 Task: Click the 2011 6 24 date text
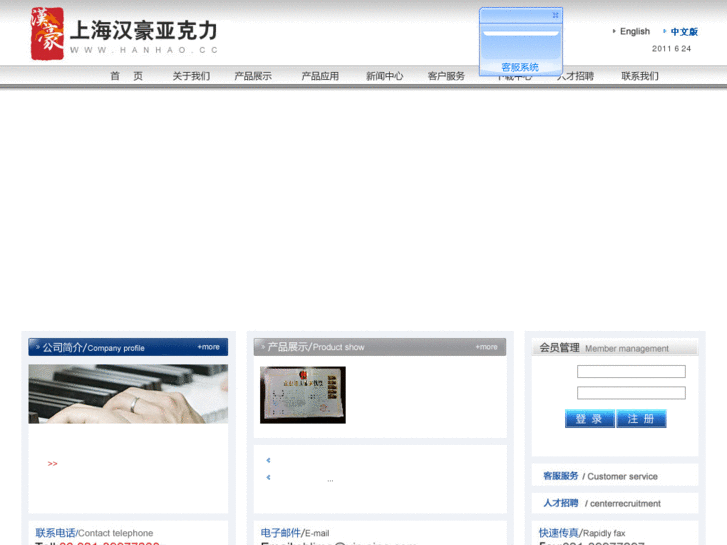point(671,49)
